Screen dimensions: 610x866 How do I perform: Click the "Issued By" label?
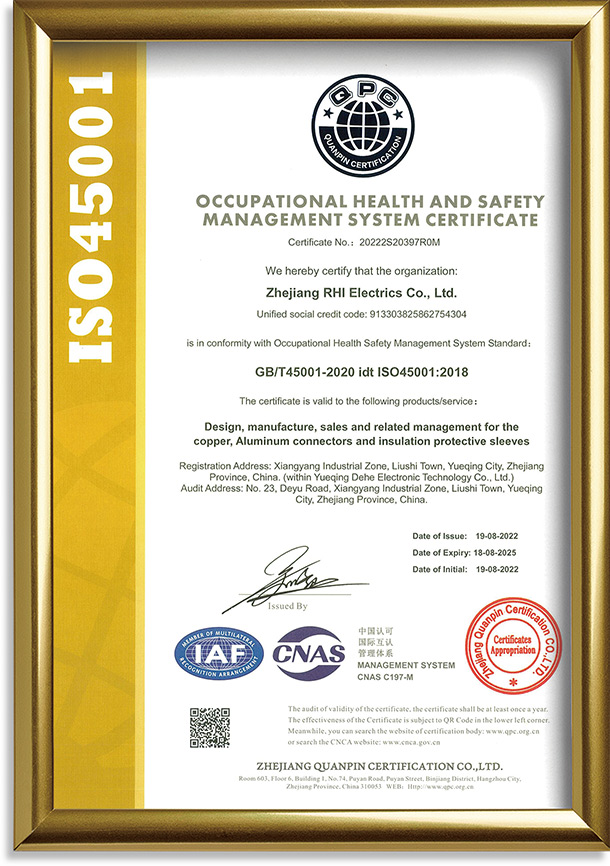(x=287, y=606)
